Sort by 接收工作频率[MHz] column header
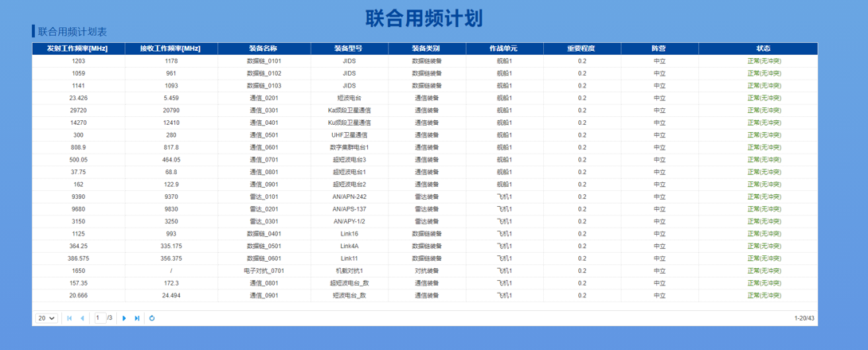The height and width of the screenshot is (350, 868). 171,49
